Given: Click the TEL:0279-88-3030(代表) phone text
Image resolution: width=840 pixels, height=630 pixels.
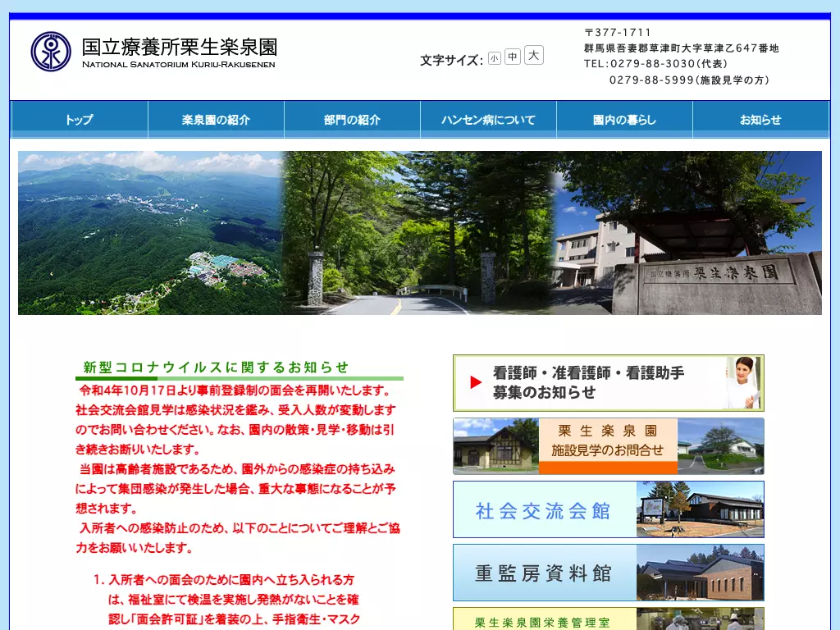Looking at the screenshot, I should [x=655, y=64].
